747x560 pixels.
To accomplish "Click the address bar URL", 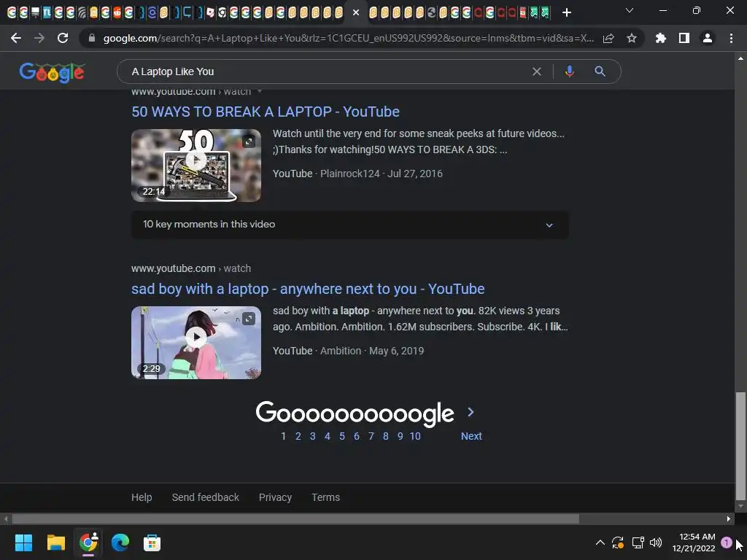I will pyautogui.click(x=348, y=38).
